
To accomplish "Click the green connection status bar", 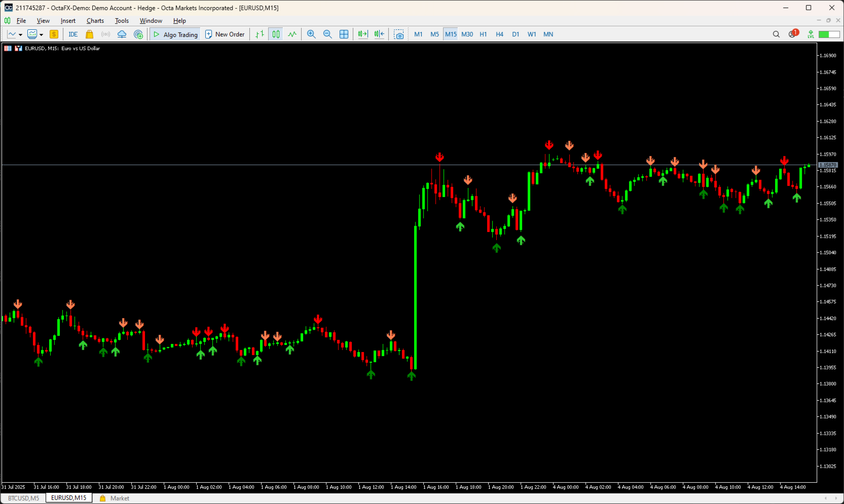I will (x=829, y=34).
